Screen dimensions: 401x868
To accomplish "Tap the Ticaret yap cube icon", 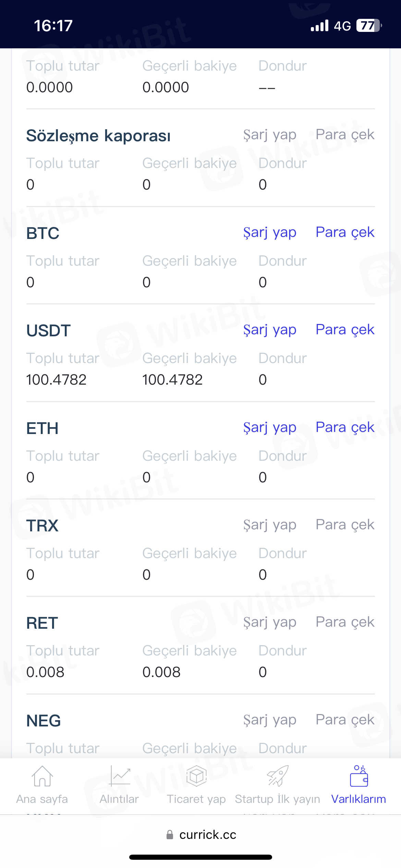I will (196, 776).
